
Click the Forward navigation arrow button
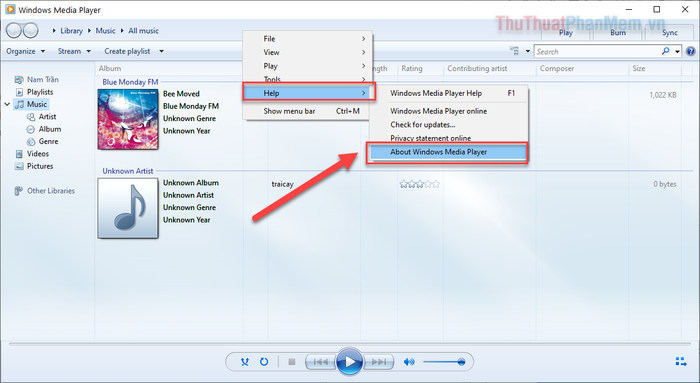tap(30, 30)
